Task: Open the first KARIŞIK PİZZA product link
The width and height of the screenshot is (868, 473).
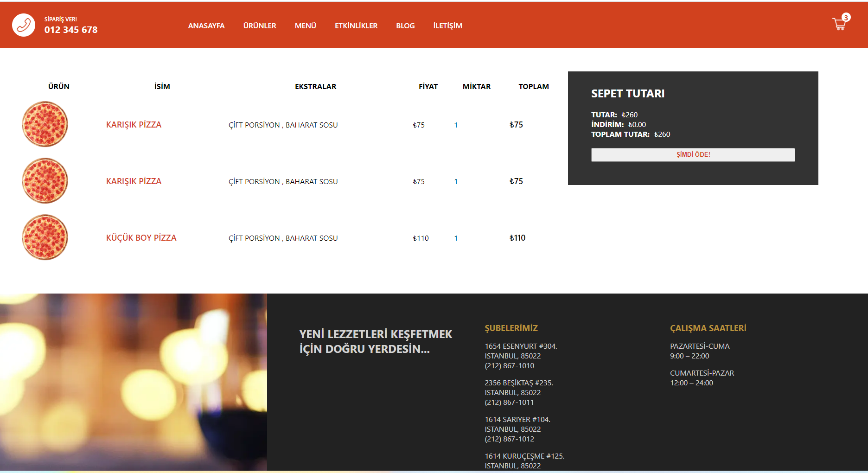Action: (x=134, y=124)
